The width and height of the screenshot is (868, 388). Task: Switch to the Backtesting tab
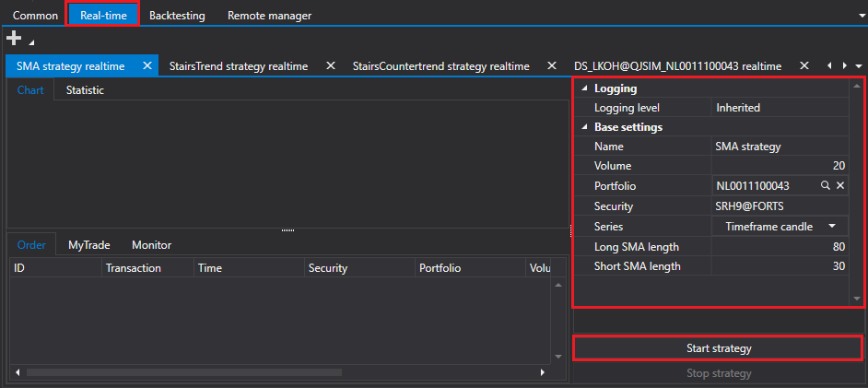point(177,16)
